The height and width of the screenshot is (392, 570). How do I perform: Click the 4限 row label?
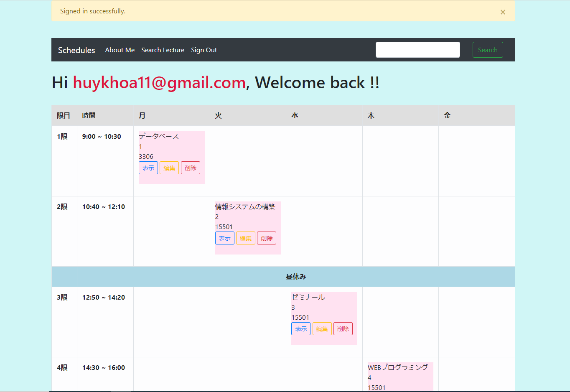coord(62,368)
